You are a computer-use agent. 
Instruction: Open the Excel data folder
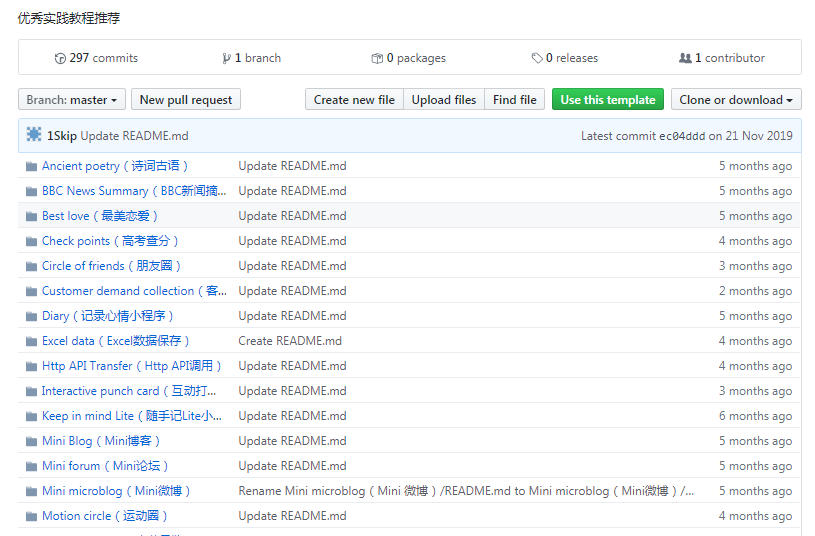point(115,341)
